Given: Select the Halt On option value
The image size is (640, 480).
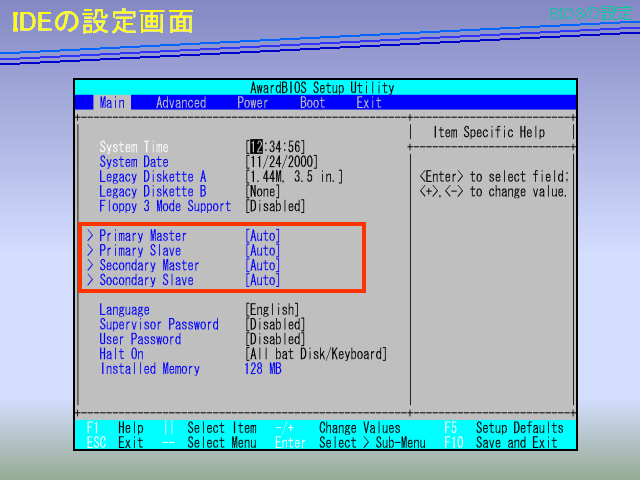Looking at the screenshot, I should 315,355.
